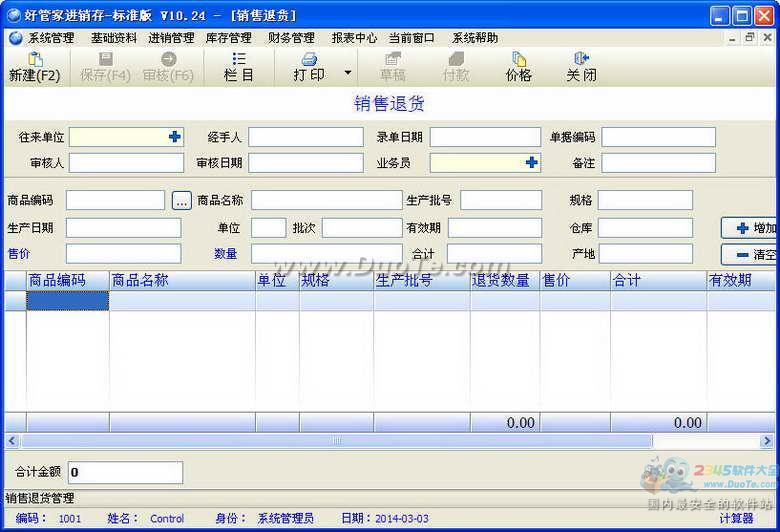Screen dimensions: 780x532
Task: Click the 经手人 input field
Action: (x=306, y=137)
